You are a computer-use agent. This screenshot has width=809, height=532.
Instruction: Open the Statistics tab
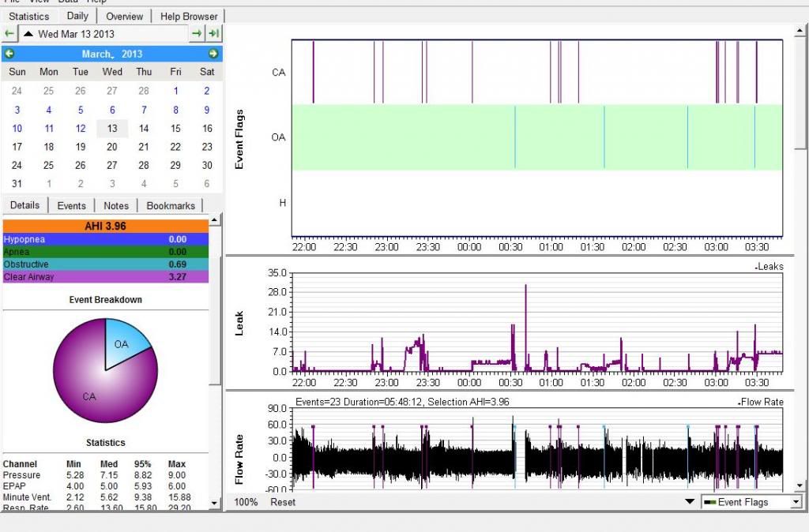(x=29, y=16)
